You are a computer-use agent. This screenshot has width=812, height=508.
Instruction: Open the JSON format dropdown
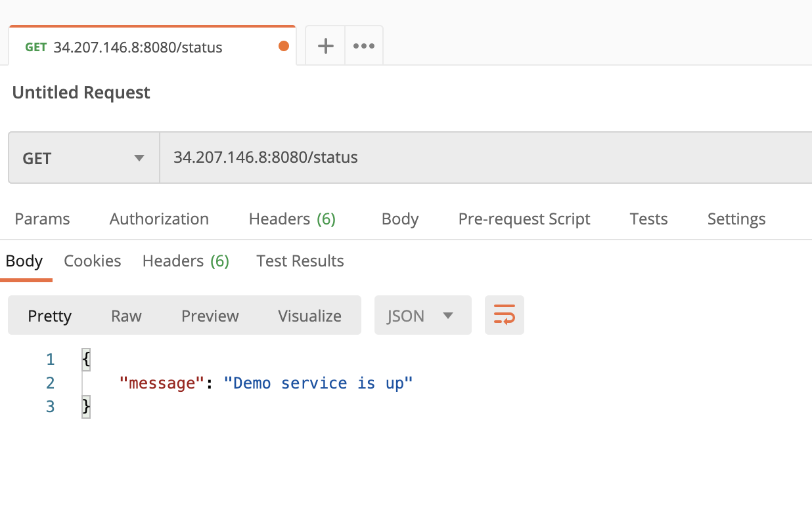coord(423,315)
